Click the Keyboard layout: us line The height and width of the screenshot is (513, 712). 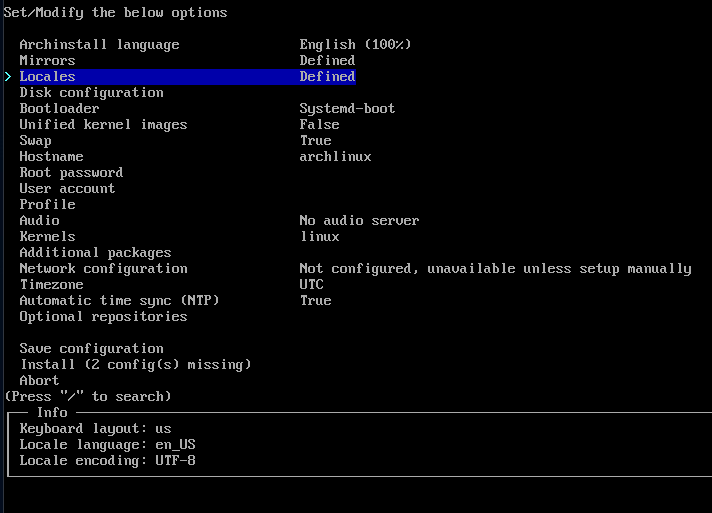pyautogui.click(x=95, y=429)
